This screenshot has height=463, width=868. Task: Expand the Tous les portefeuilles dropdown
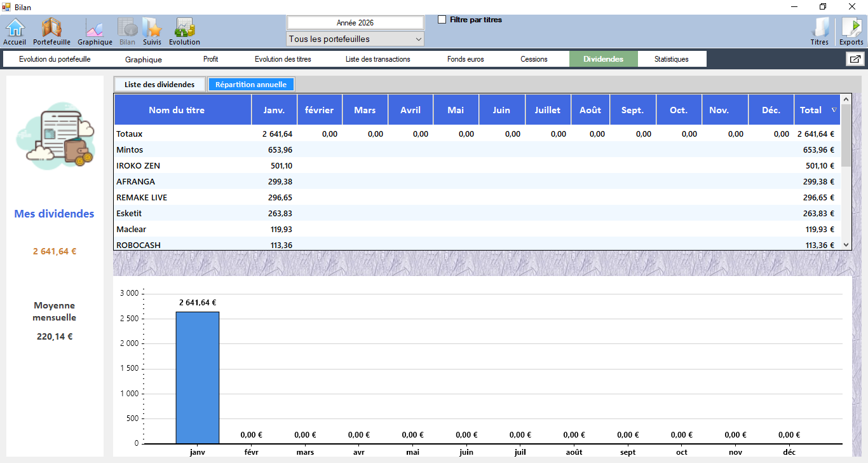[355, 39]
